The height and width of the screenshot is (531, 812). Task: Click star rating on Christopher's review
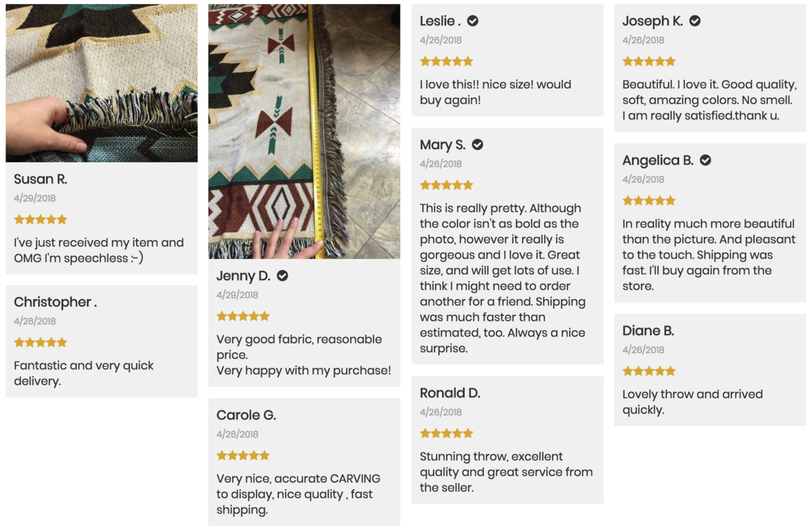tap(41, 343)
